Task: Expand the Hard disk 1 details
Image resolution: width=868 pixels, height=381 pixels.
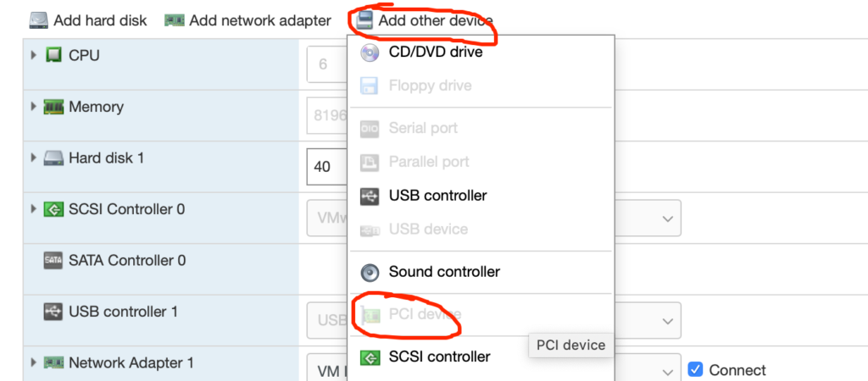Action: [34, 158]
